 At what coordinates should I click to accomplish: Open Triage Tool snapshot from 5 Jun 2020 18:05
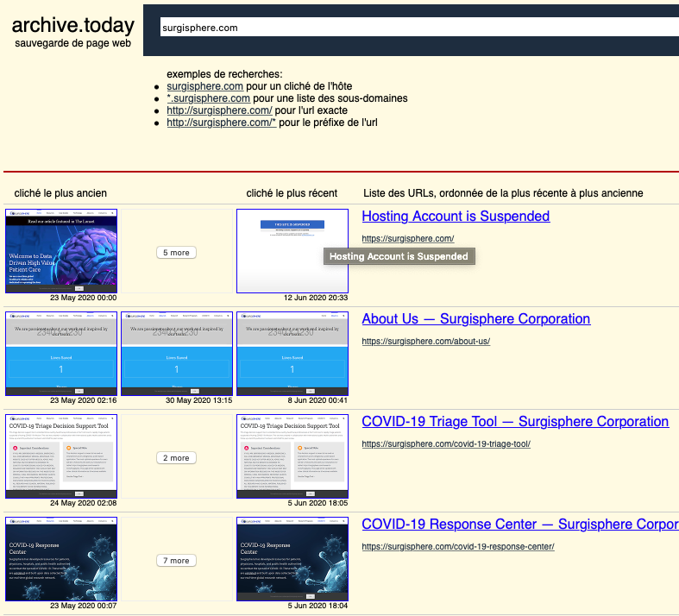pos(292,456)
